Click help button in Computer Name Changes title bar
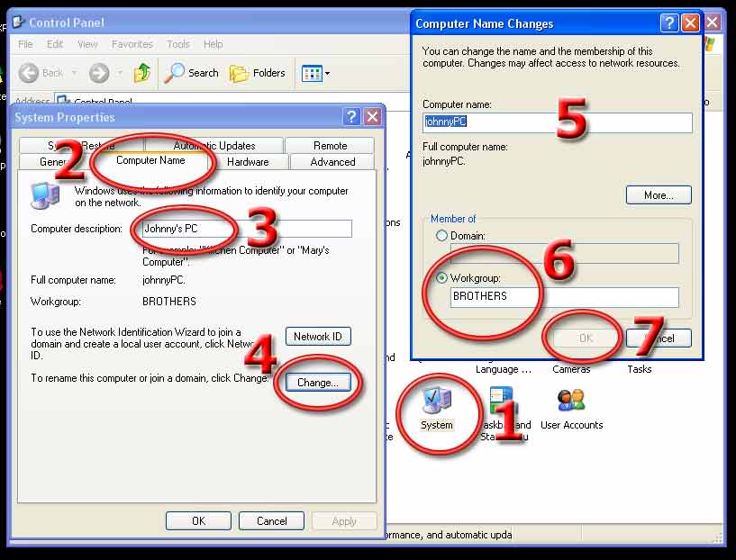 pyautogui.click(x=668, y=23)
